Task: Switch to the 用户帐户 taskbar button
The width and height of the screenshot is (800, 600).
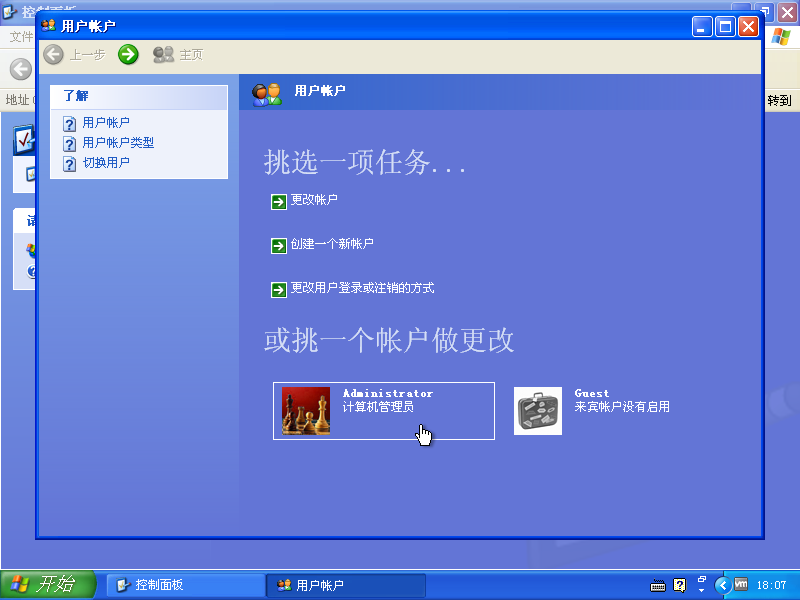Action: coord(345,585)
